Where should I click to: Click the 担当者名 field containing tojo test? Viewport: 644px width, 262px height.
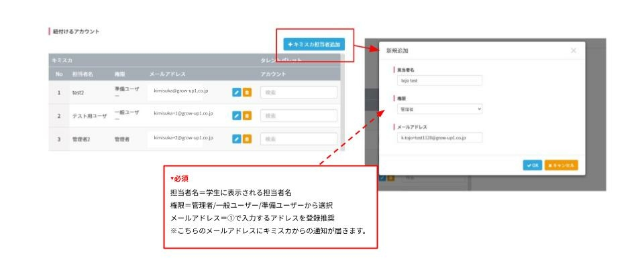click(x=439, y=80)
